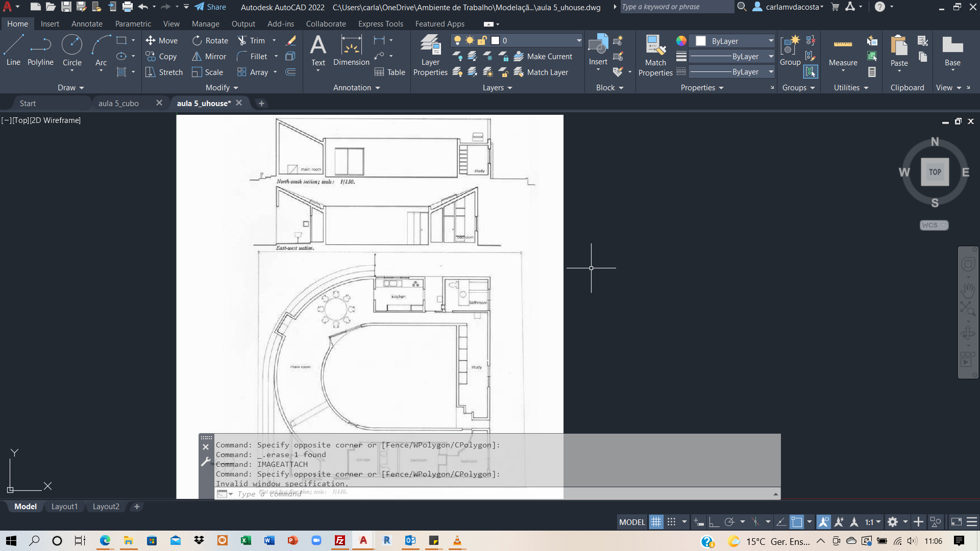Image resolution: width=980 pixels, height=551 pixels.
Task: Toggle ortho mode in status bar
Action: tap(714, 522)
